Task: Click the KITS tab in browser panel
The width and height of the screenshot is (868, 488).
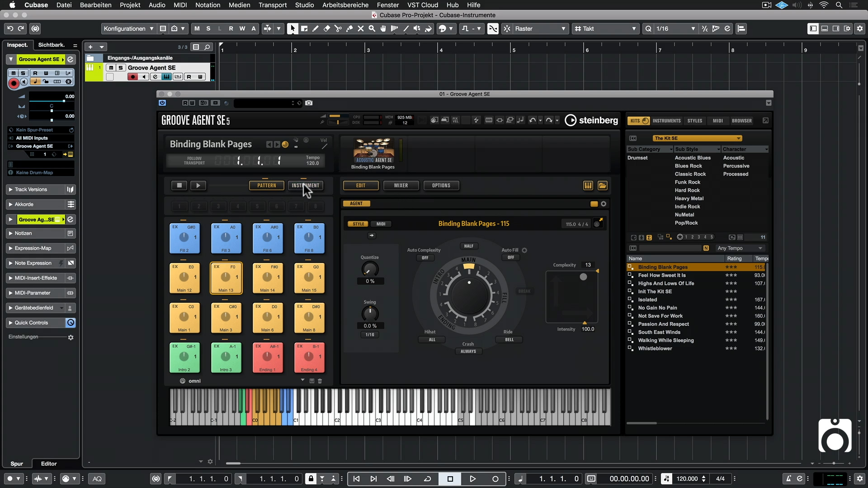Action: [635, 120]
